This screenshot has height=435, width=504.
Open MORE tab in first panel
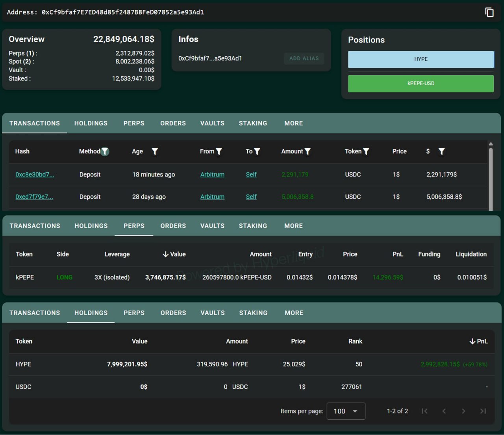[x=294, y=123]
